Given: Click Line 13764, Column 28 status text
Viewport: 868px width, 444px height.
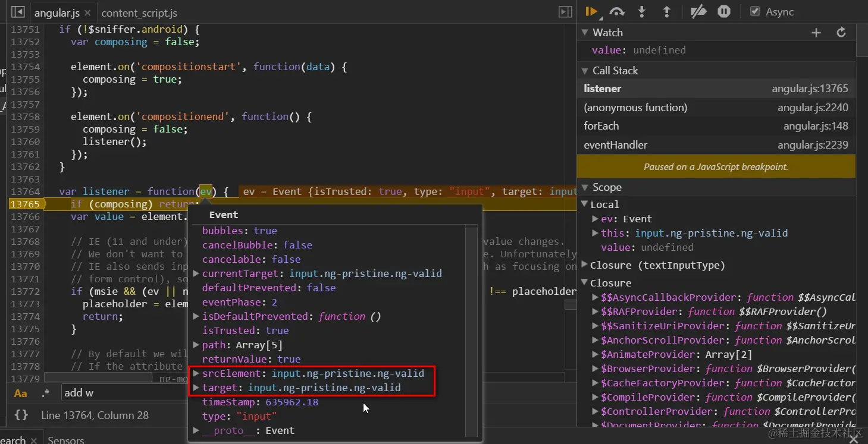Looking at the screenshot, I should click(x=95, y=415).
